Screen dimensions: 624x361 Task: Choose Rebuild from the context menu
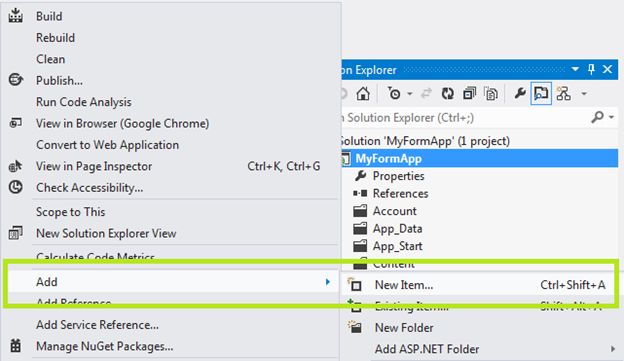point(171,38)
